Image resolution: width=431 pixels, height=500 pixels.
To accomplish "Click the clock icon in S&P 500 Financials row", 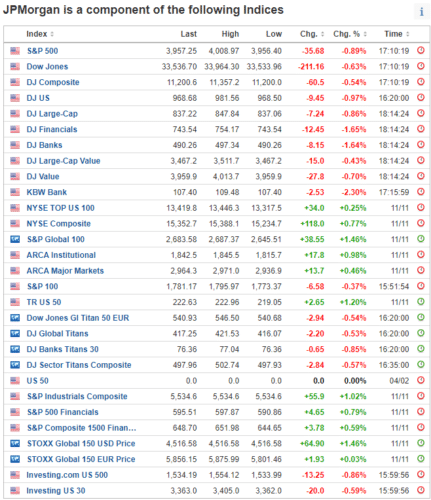I will click(421, 412).
